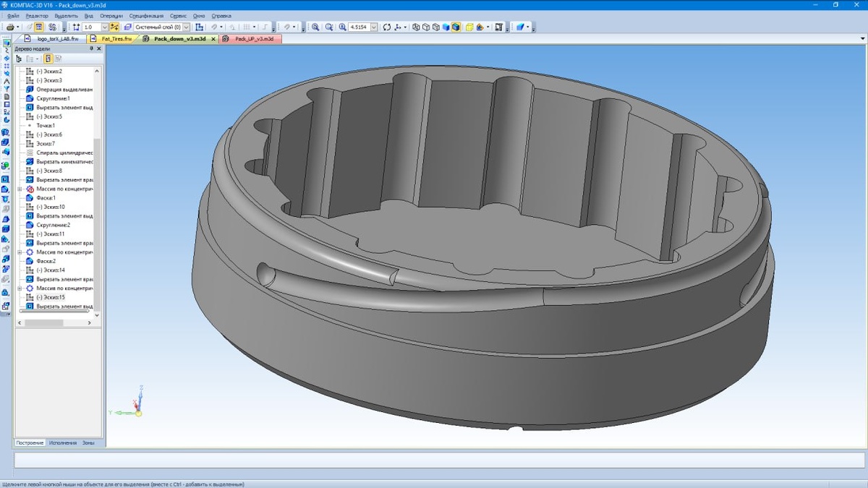Click the coordinate origin symbol in viewport
This screenshot has height=488, width=868.
coord(138,413)
